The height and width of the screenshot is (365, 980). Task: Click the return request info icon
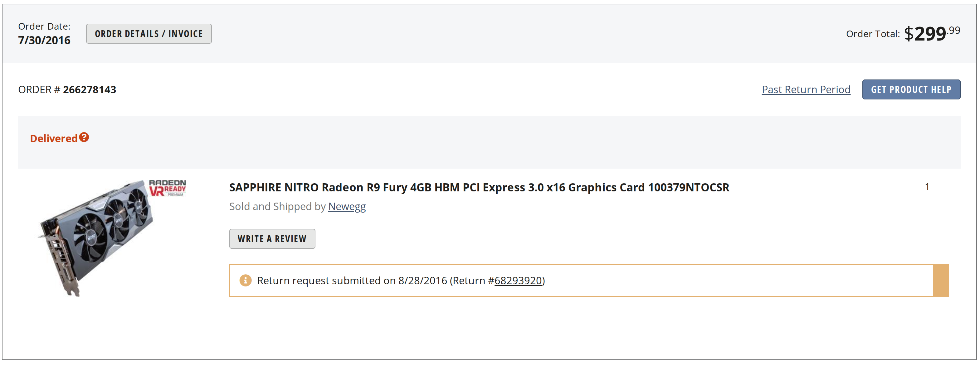click(245, 281)
